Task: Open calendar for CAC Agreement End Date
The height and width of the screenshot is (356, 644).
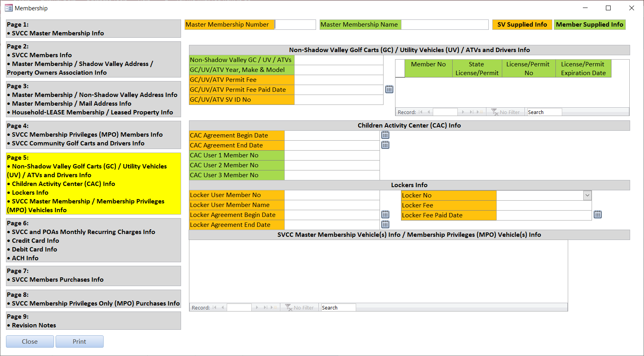Action: (x=385, y=145)
